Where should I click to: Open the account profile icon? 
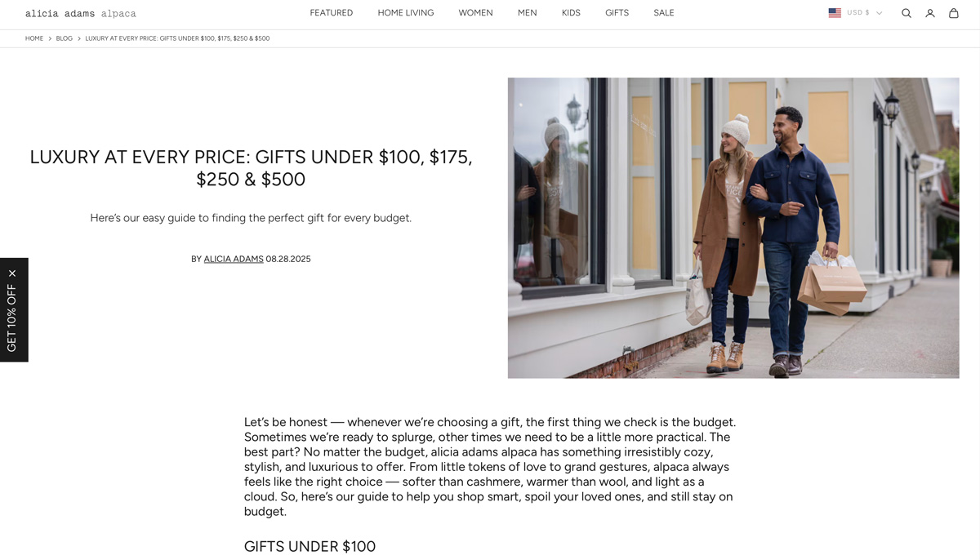[x=929, y=13]
